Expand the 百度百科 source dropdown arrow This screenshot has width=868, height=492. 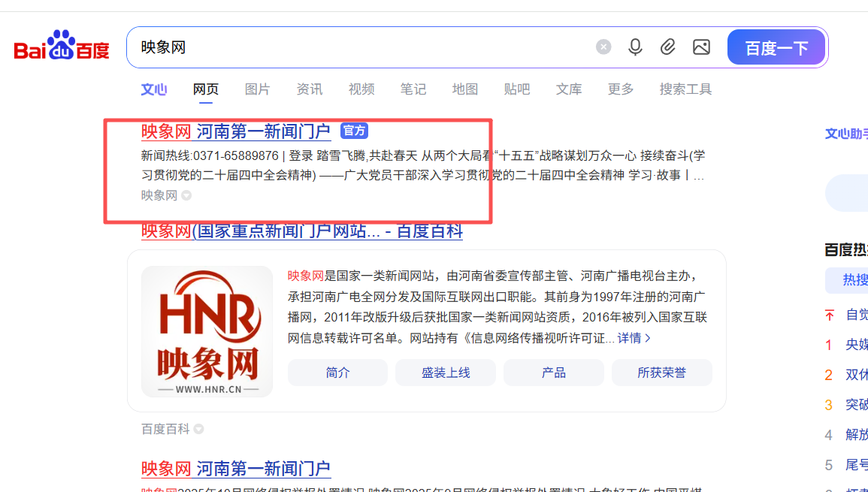tap(198, 429)
